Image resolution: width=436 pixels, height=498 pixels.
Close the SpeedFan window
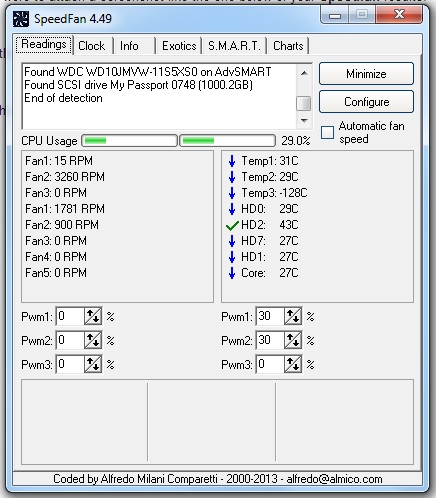point(399,14)
